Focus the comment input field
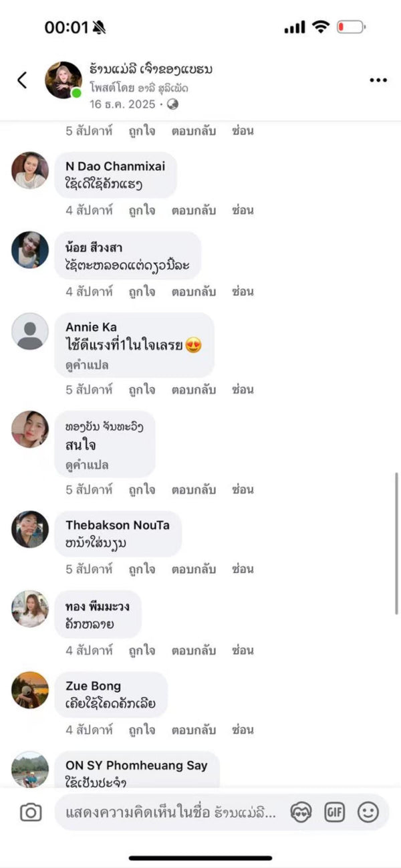The width and height of the screenshot is (401, 868). pos(170,812)
